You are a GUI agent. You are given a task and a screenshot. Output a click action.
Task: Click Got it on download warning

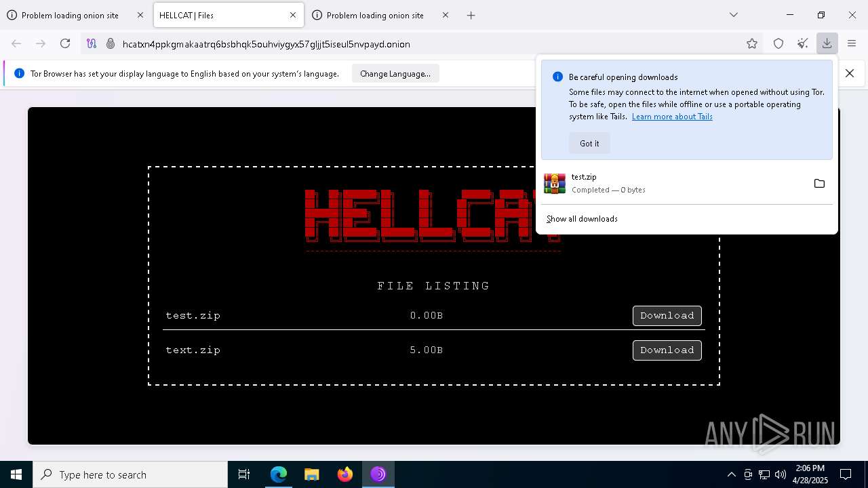[589, 144]
